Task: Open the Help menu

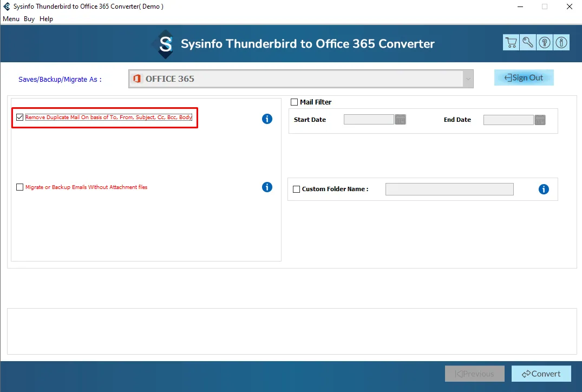Action: click(x=46, y=19)
